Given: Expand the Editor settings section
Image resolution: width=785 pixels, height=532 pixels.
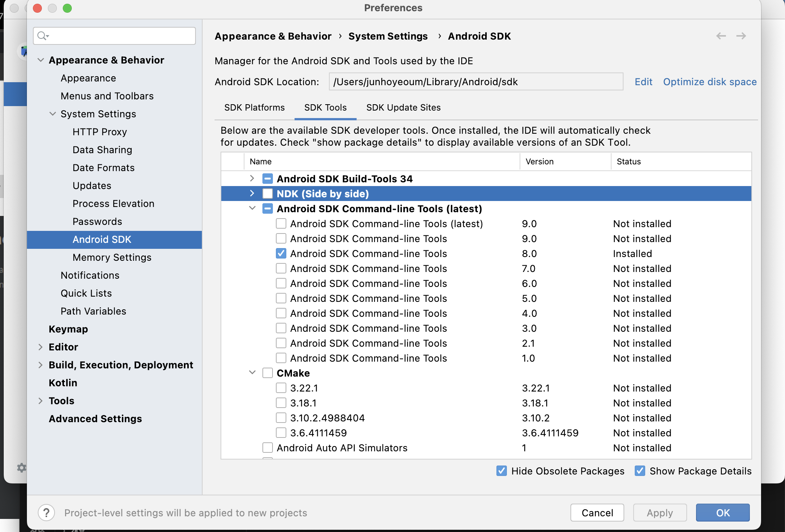Looking at the screenshot, I should tap(40, 347).
